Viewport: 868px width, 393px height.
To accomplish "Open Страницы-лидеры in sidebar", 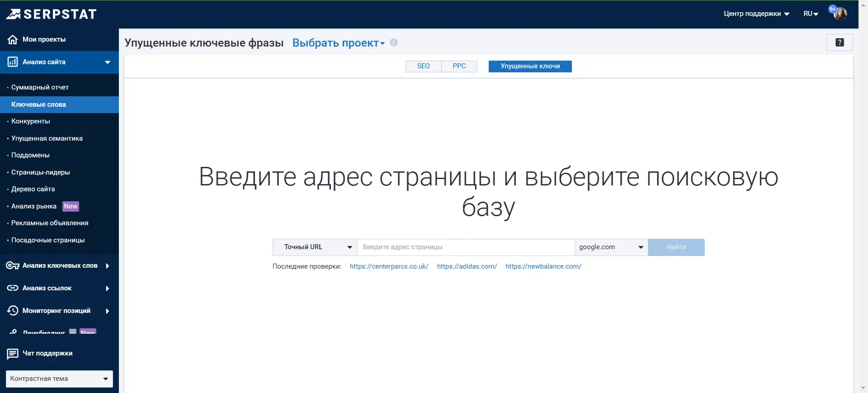I will click(x=40, y=172).
